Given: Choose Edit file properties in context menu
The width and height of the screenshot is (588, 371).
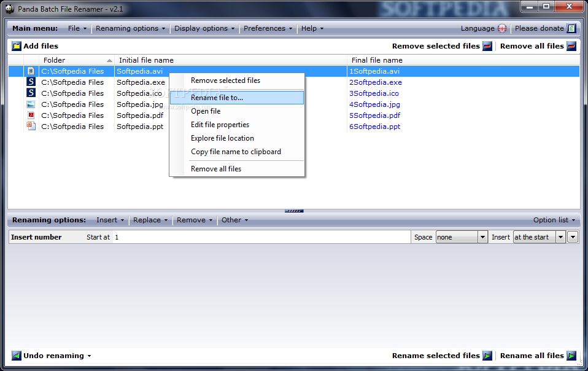Looking at the screenshot, I should coord(237,125).
